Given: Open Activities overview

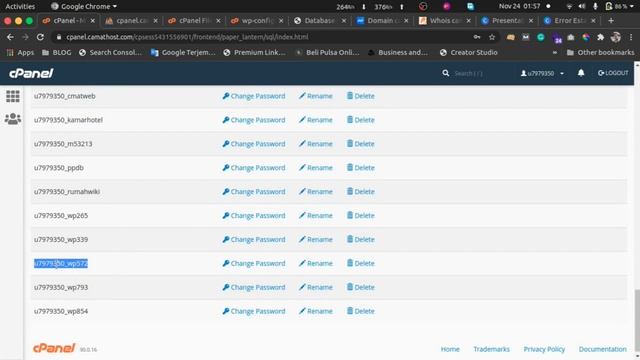Looking at the screenshot, I should 20,6.
